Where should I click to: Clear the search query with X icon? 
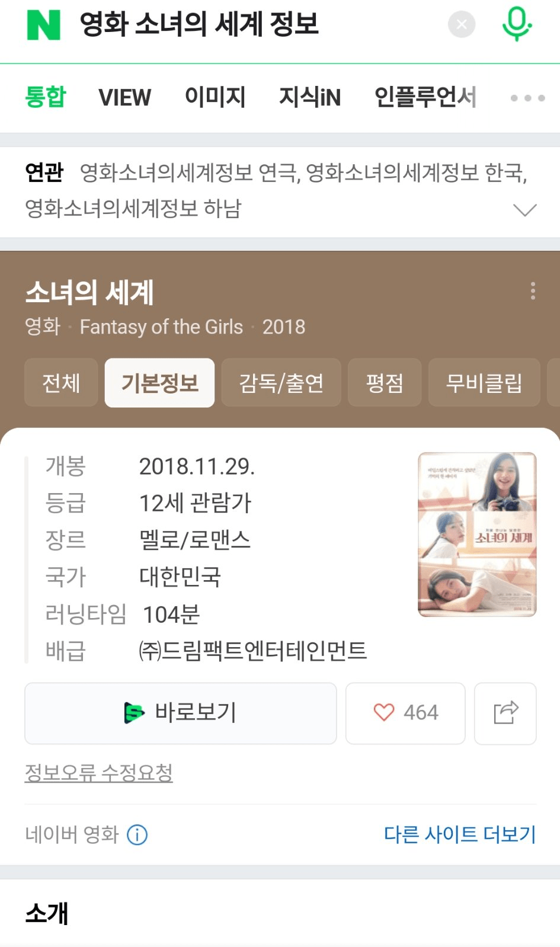pos(462,25)
